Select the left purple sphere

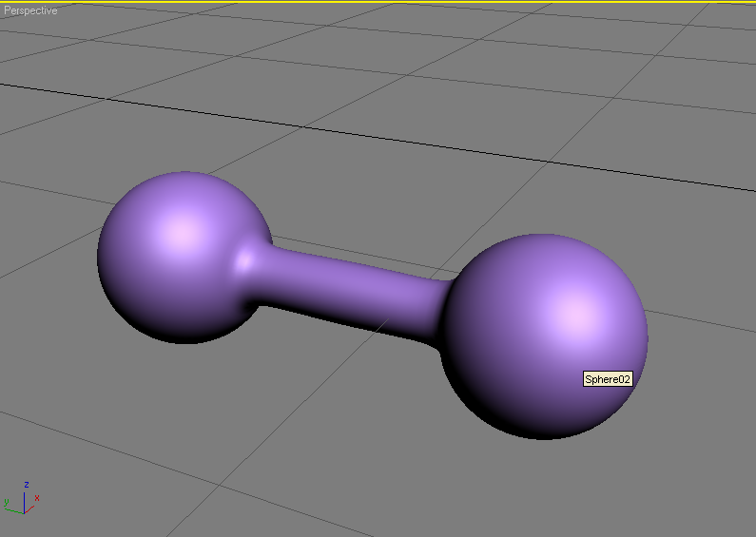(184, 258)
